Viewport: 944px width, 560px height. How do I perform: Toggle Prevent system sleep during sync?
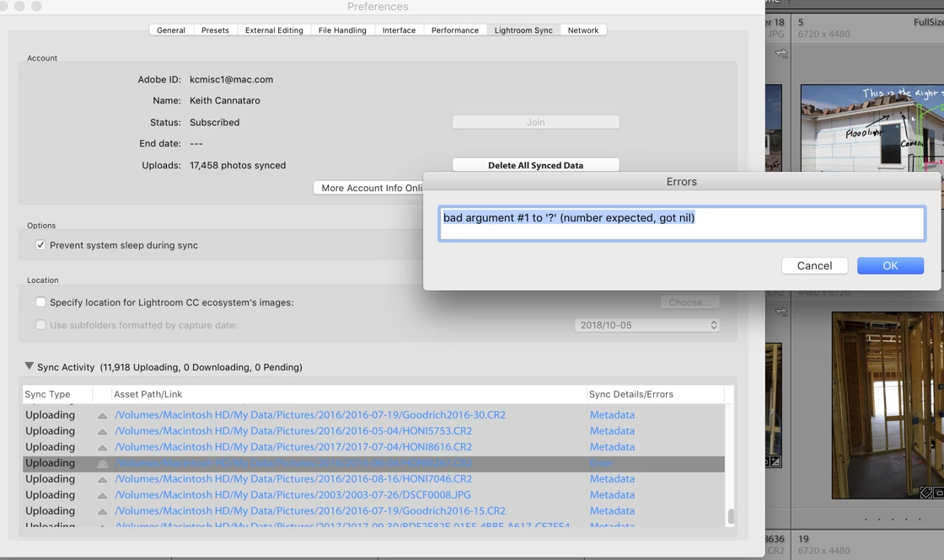coord(40,245)
